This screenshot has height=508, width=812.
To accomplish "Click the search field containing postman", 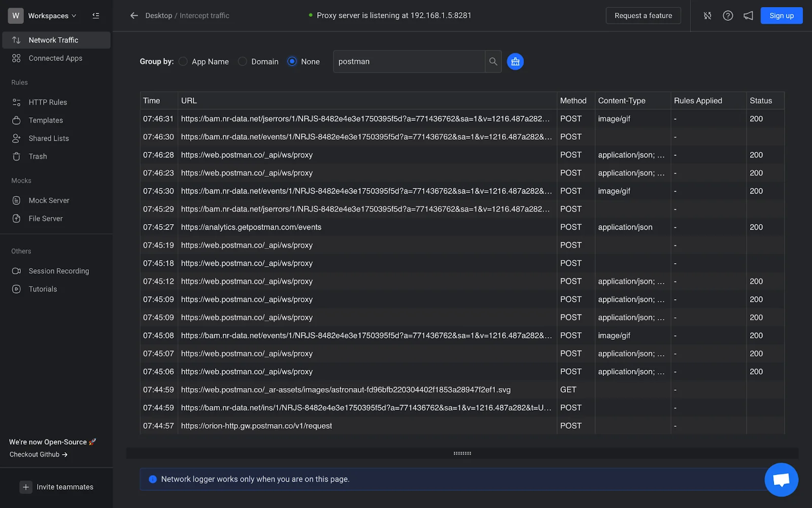I will tap(409, 61).
